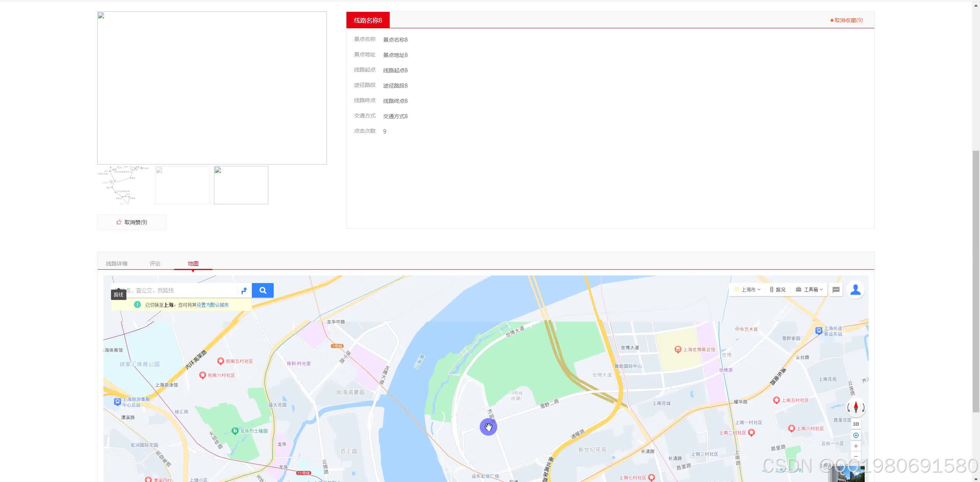The image size is (980, 482).
Task: Click the blue map search magnifier button
Action: point(263,290)
